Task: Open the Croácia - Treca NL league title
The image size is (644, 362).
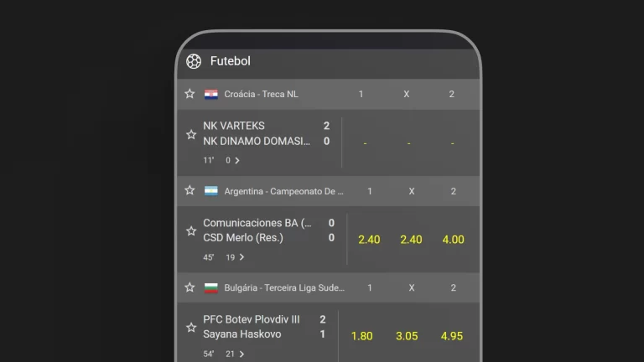Action: pyautogui.click(x=261, y=94)
